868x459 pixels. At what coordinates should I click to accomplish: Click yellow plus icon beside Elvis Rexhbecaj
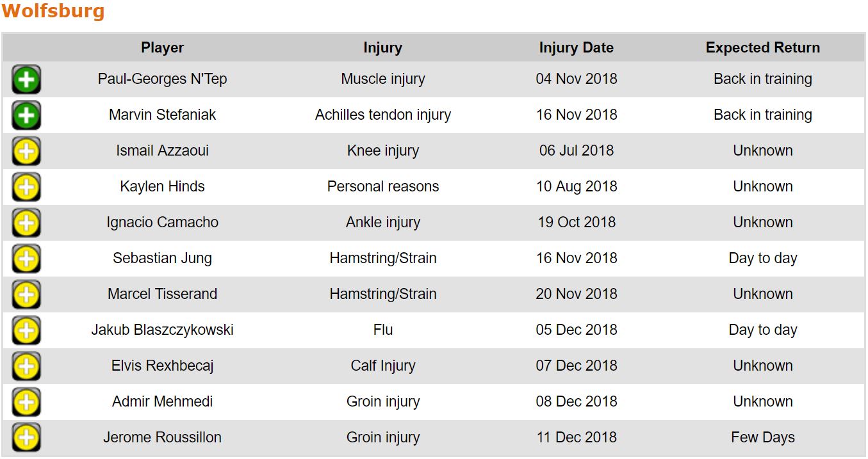tap(26, 367)
